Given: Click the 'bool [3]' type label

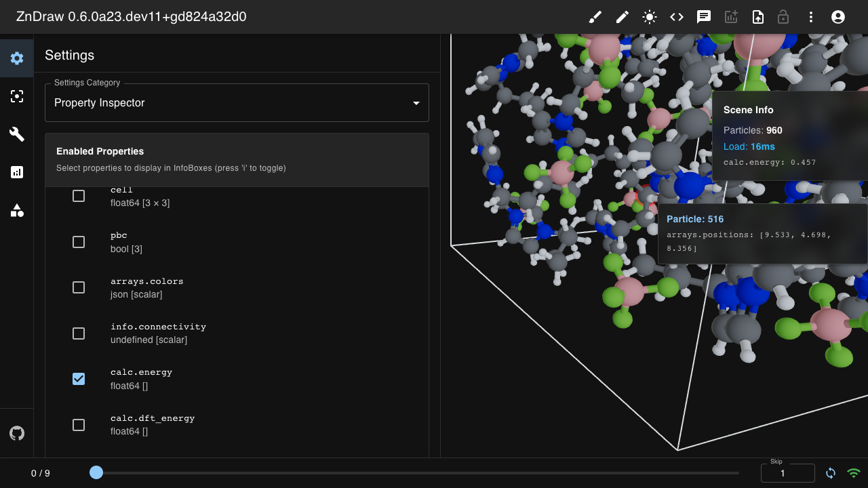Looking at the screenshot, I should tap(126, 249).
